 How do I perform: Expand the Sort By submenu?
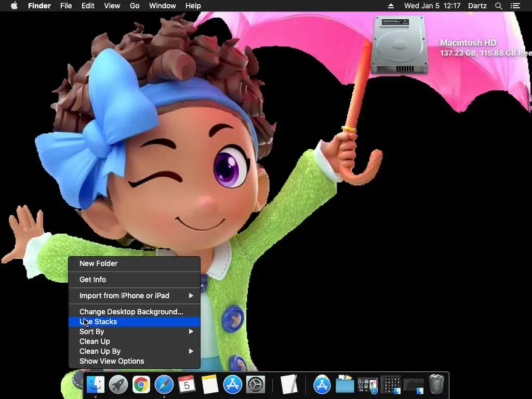[135, 331]
